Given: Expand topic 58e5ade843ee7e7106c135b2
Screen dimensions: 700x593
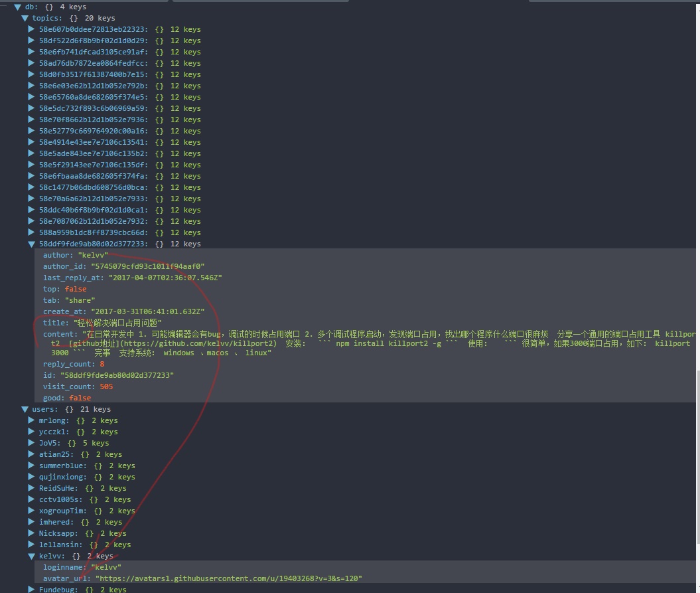Looking at the screenshot, I should [31, 153].
